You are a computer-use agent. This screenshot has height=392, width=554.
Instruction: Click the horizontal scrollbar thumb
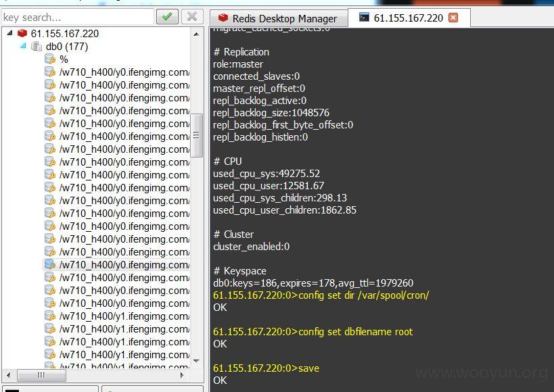(x=41, y=375)
